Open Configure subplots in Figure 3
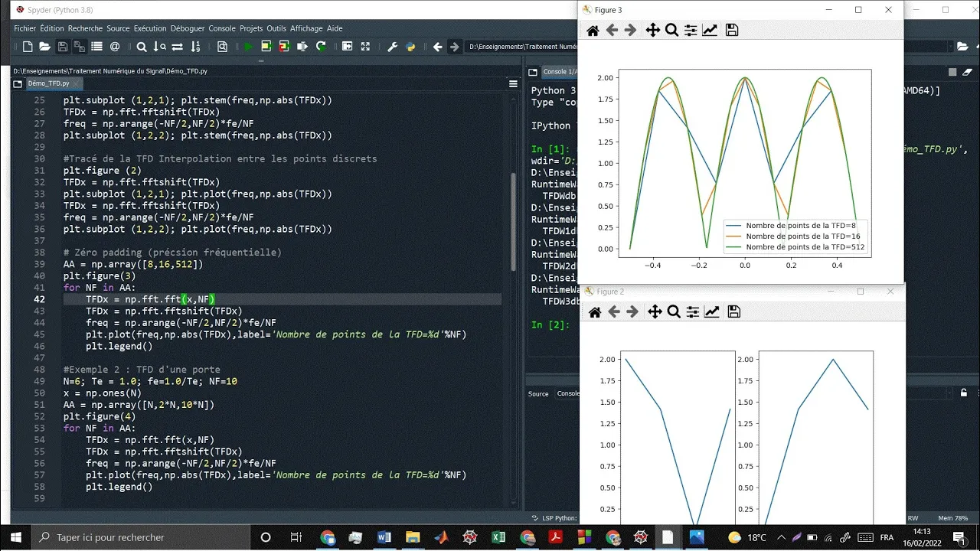980x551 pixels. (691, 31)
